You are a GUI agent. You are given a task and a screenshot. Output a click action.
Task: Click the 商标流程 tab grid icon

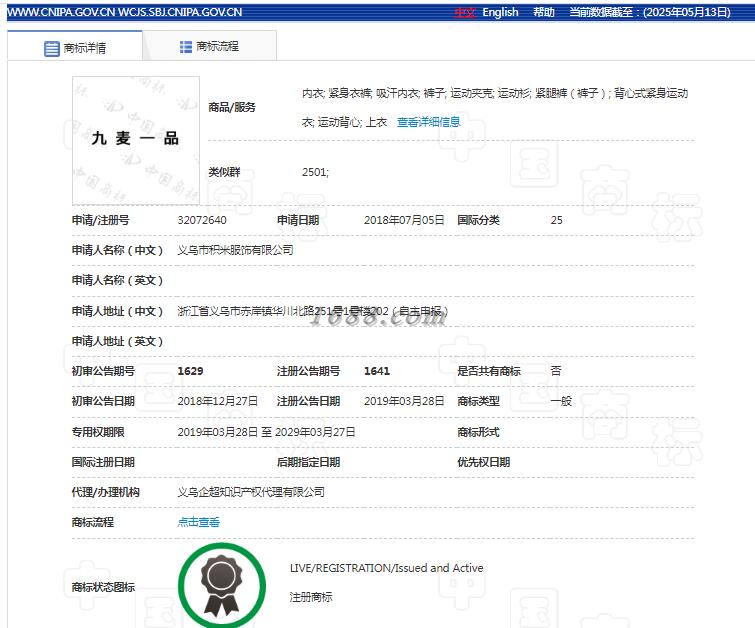(x=186, y=47)
